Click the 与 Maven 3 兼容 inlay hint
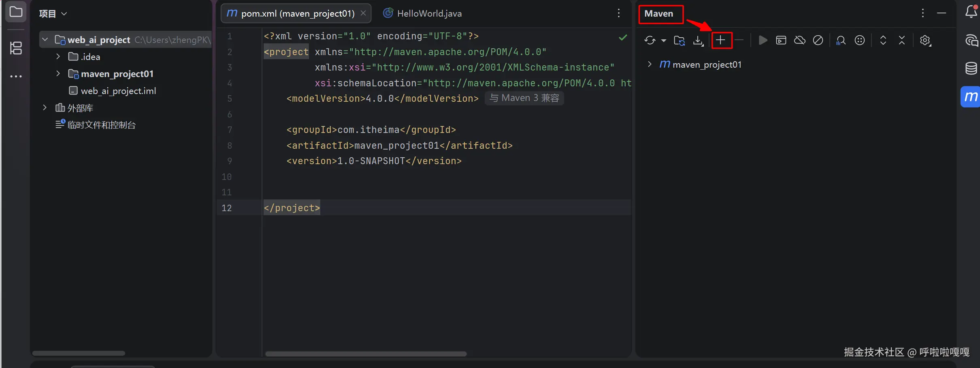The image size is (980, 368). point(524,98)
